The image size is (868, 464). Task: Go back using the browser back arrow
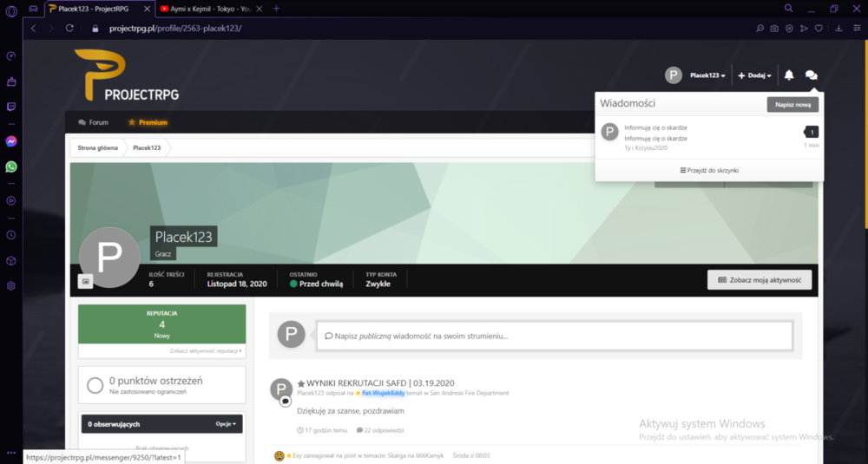(x=34, y=29)
